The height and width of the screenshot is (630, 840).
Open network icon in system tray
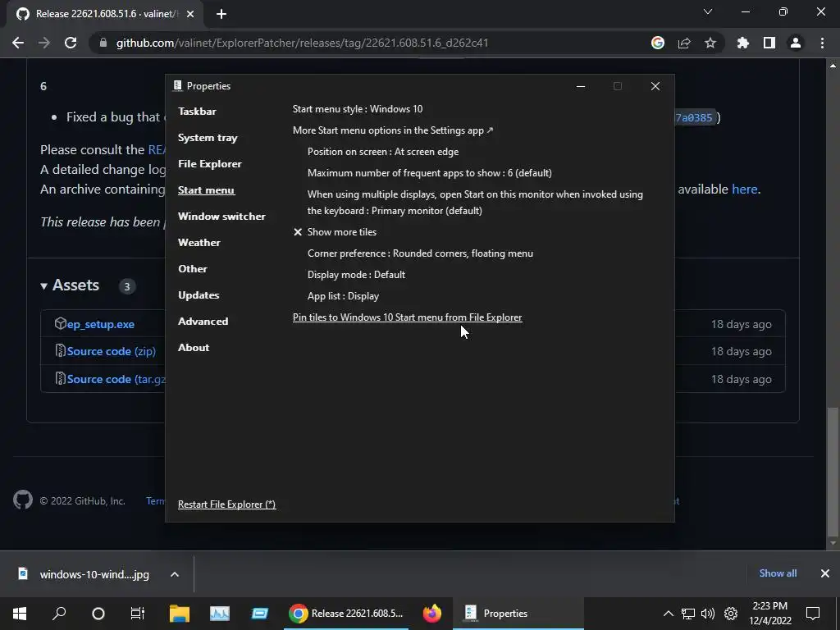pyautogui.click(x=688, y=614)
